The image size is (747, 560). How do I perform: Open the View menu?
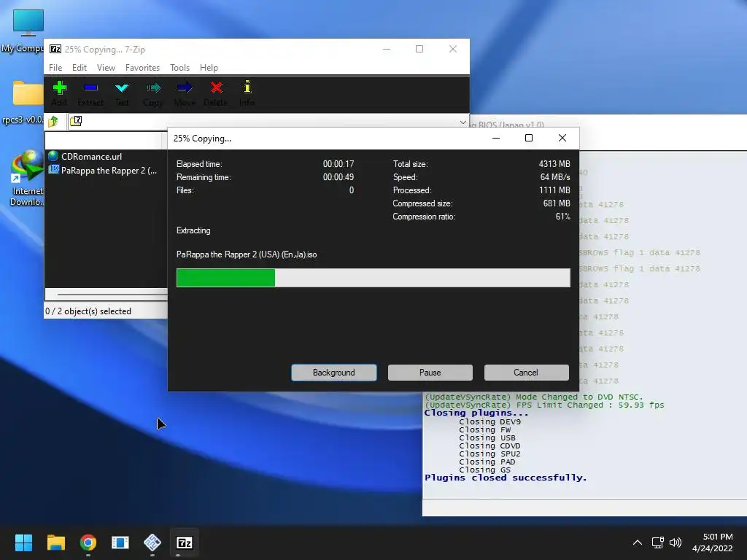(x=106, y=68)
